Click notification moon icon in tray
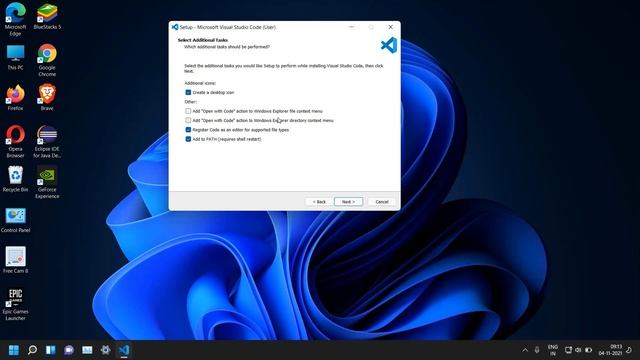640x360 pixels. click(629, 350)
